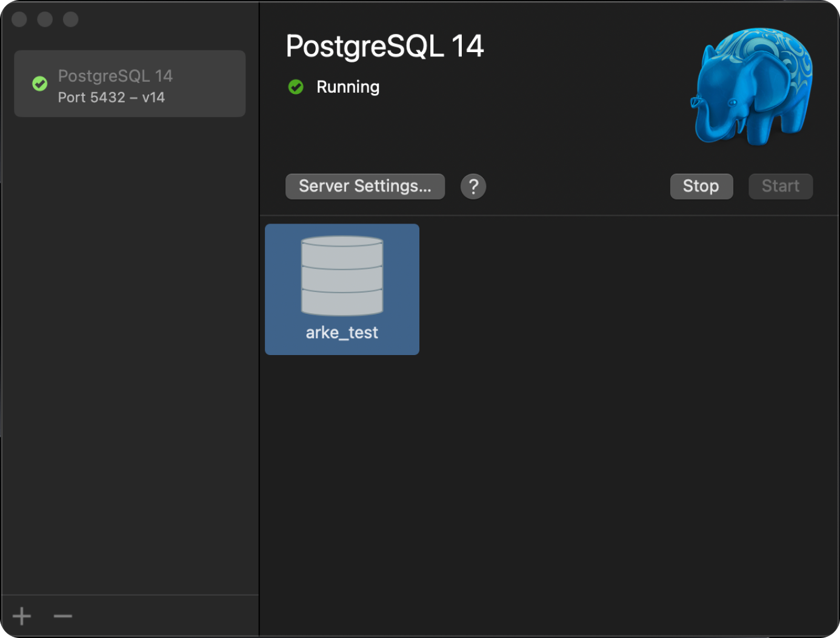The height and width of the screenshot is (638, 840).
Task: Click the red traffic light window button
Action: 19,19
